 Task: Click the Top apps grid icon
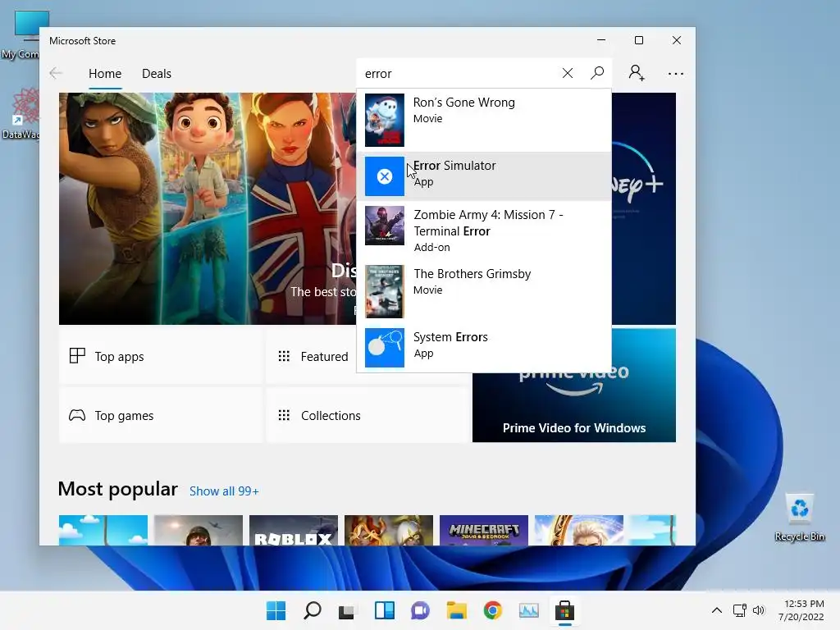tap(77, 356)
